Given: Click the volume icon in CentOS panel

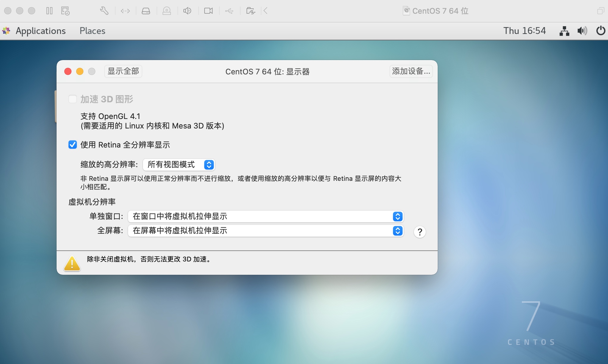Looking at the screenshot, I should click(582, 31).
